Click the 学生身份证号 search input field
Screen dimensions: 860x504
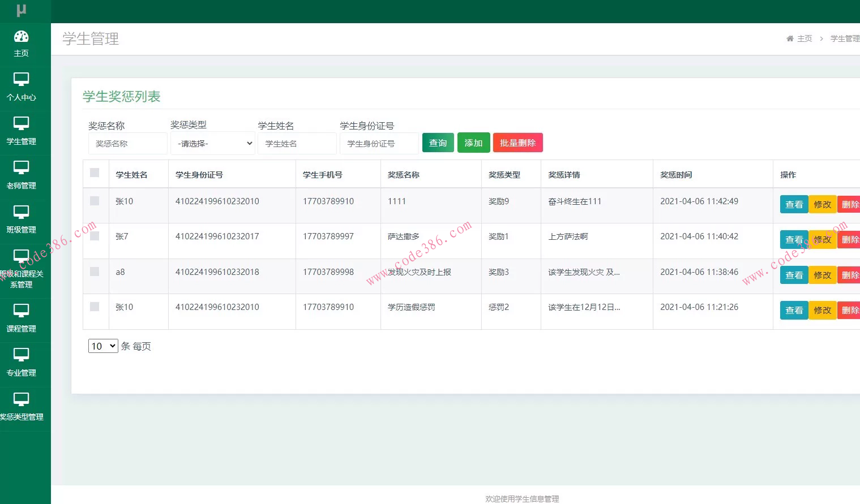point(379,144)
